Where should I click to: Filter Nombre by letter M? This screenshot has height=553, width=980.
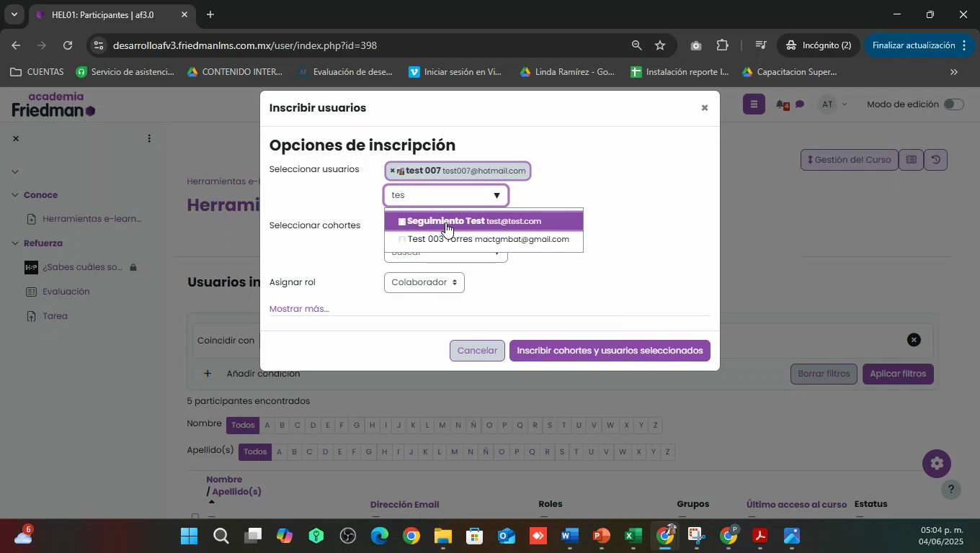point(442,425)
